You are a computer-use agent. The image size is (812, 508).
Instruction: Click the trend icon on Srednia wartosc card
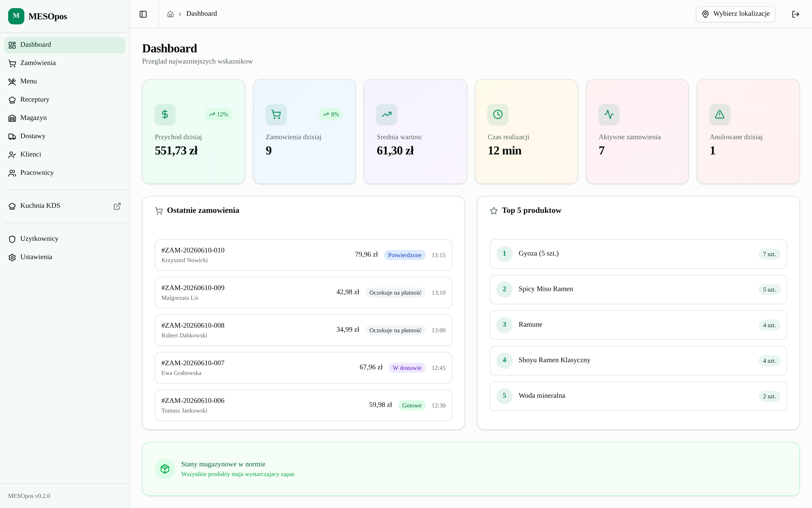point(386,114)
